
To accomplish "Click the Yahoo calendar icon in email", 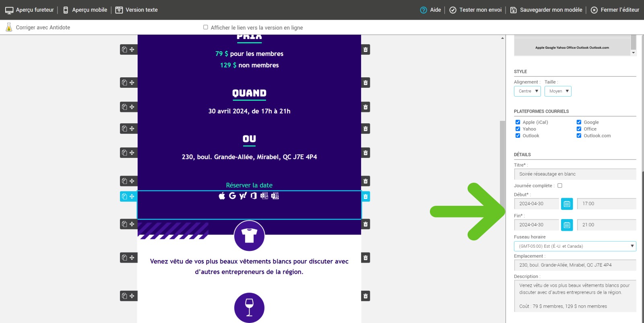I will tap(243, 196).
